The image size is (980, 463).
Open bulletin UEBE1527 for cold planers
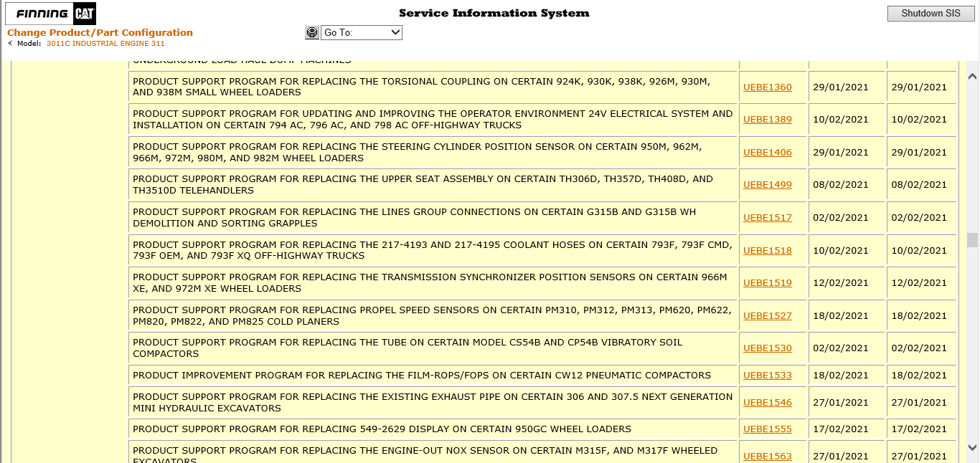coord(767,315)
